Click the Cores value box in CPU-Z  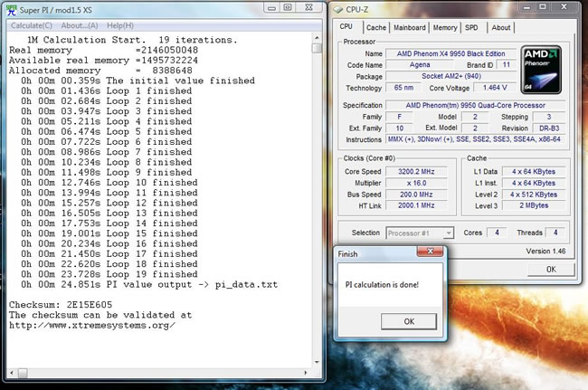[x=497, y=233]
